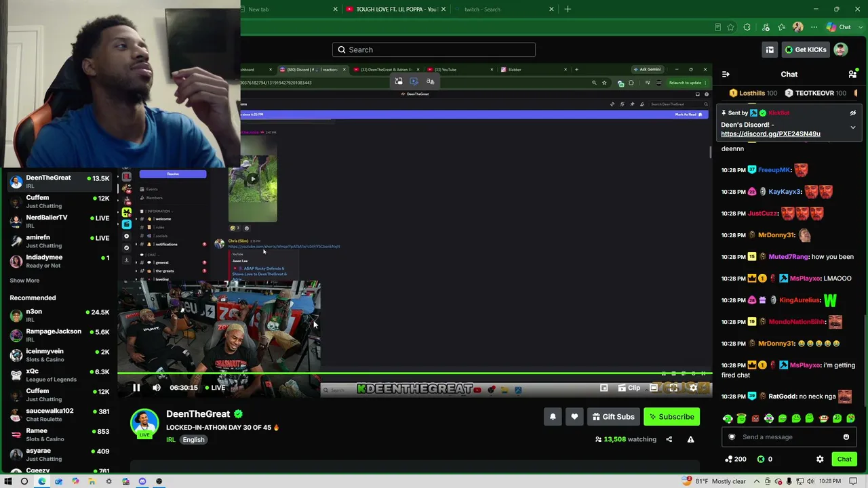
Task: Open the Kick shop box icon
Action: [x=770, y=49]
